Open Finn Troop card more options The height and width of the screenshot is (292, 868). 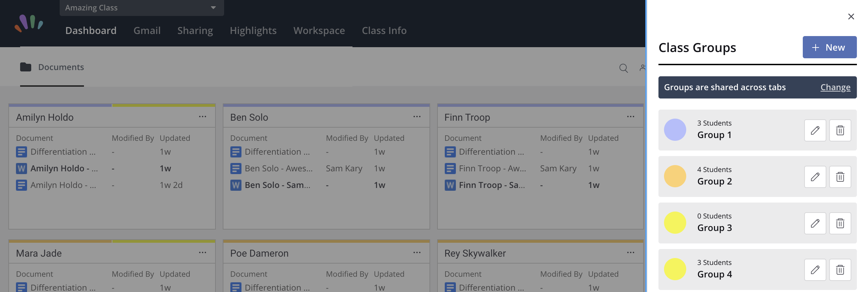[631, 117]
